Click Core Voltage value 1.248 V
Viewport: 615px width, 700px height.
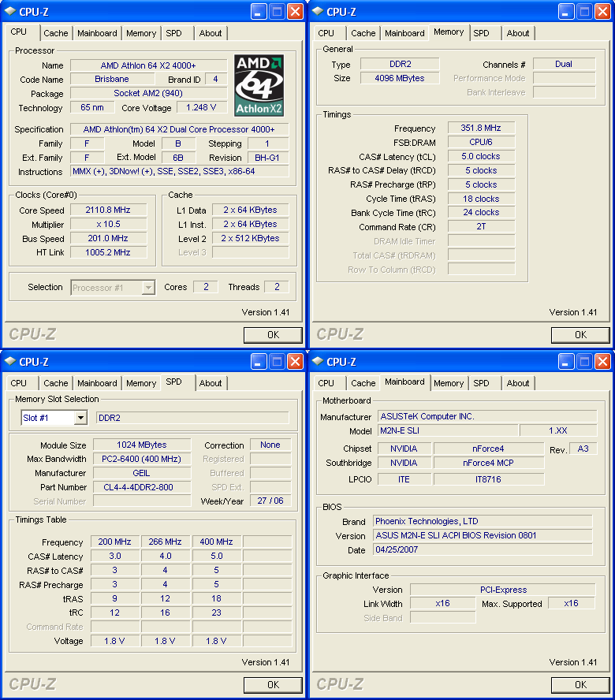[201, 107]
